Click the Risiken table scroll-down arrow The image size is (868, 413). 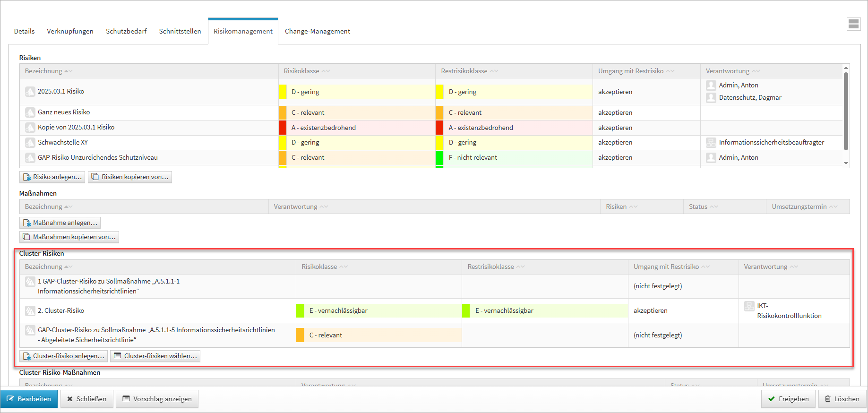[x=846, y=163]
